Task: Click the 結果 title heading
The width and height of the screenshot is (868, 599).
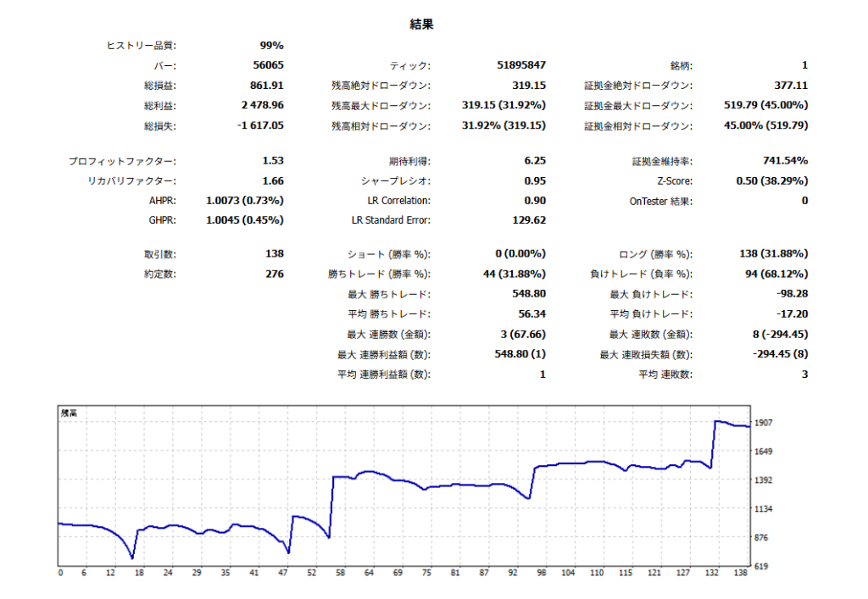Action: (x=421, y=25)
